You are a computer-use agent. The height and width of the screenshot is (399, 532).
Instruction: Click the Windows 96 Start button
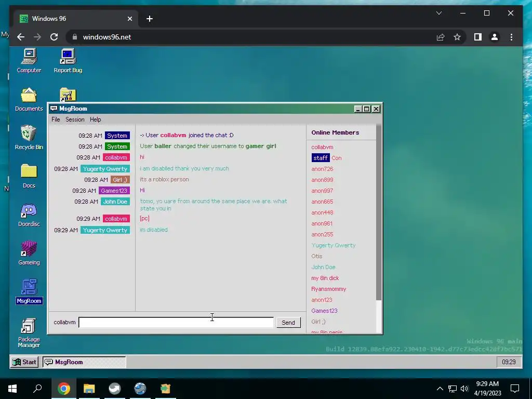24,362
